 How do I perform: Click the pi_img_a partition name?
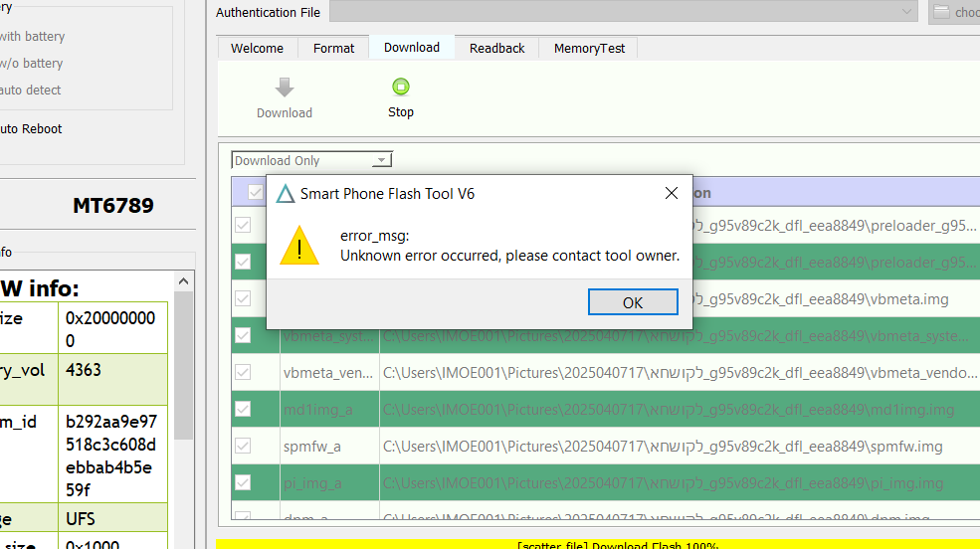tap(311, 483)
